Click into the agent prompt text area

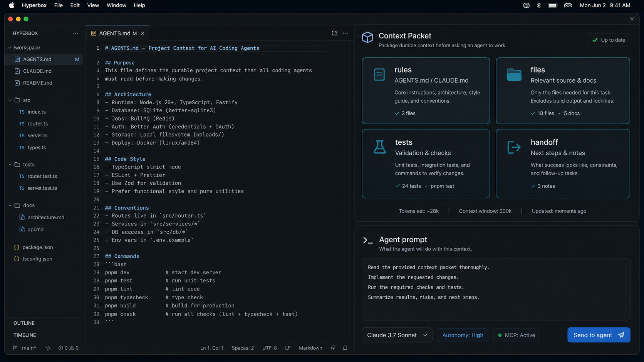coord(496,289)
